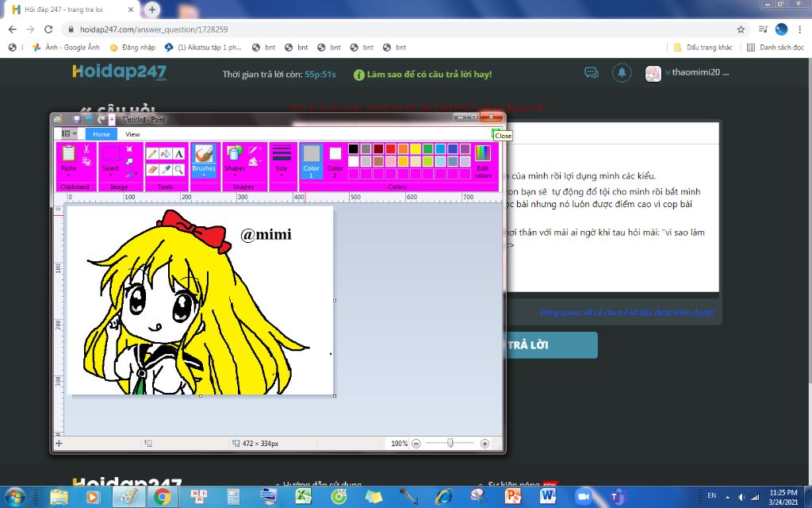
Task: Select the Pencil tool
Action: 152,154
